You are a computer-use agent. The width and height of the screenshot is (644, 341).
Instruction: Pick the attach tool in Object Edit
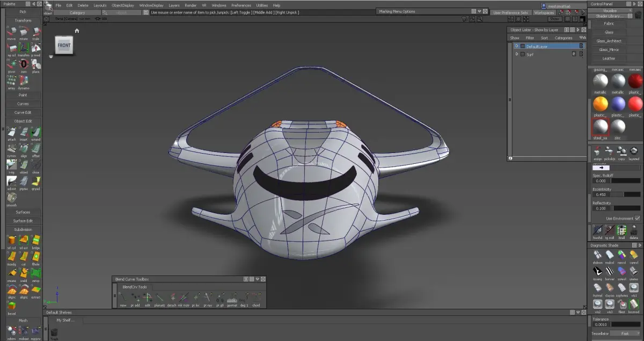tap(11, 133)
